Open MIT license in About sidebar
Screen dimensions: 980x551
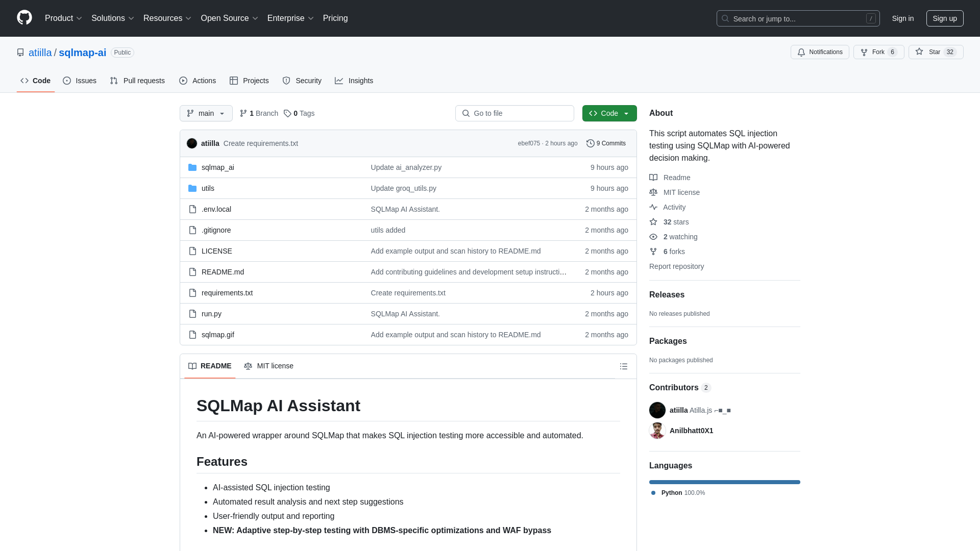(x=675, y=192)
